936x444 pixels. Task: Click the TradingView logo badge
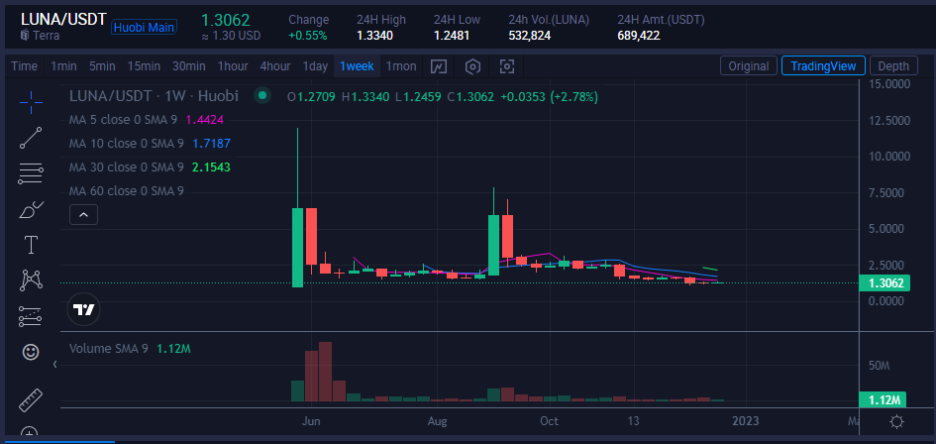(x=84, y=310)
